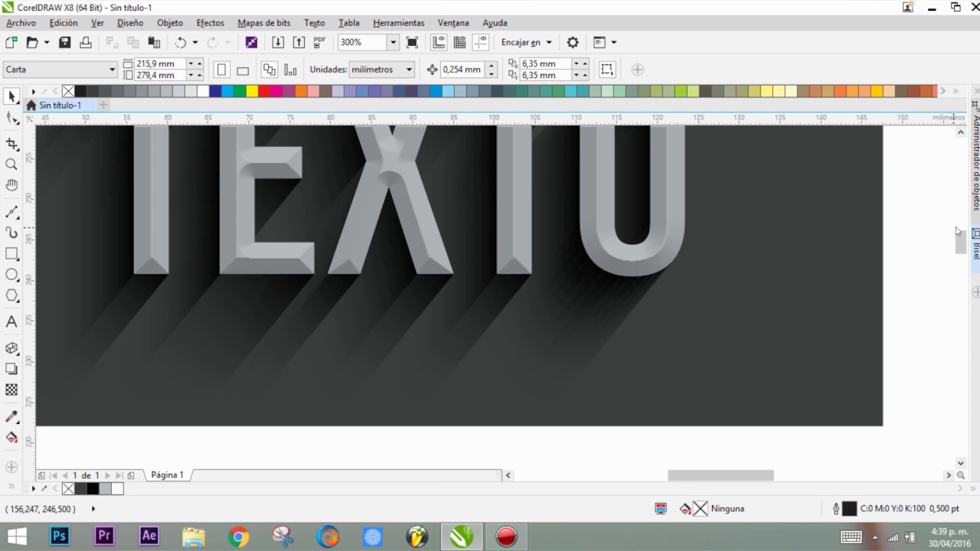Toggle full-screen preview
The height and width of the screenshot is (551, 980).
click(412, 43)
